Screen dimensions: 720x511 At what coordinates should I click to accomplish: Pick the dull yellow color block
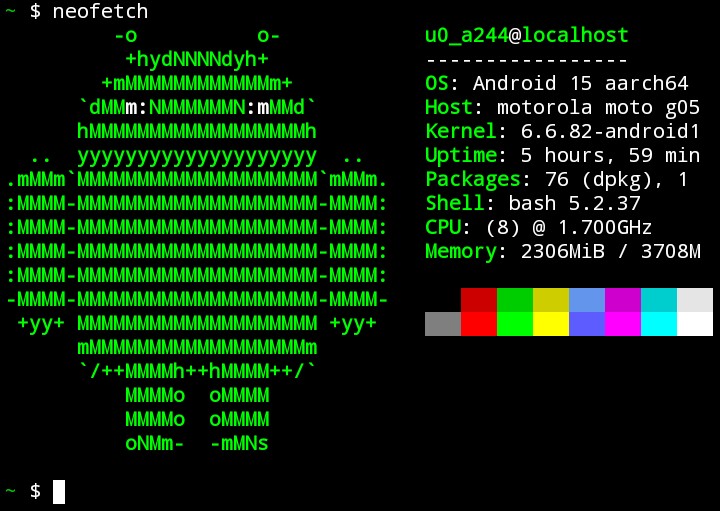click(551, 300)
